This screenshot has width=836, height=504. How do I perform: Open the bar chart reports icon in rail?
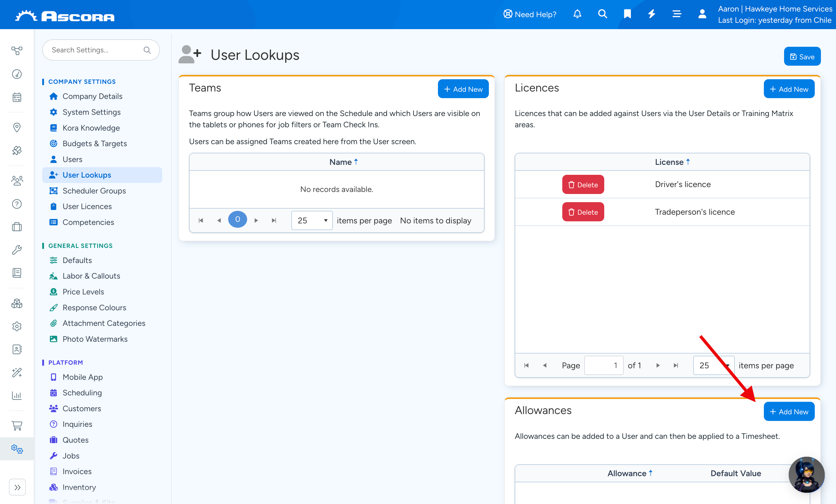17,396
